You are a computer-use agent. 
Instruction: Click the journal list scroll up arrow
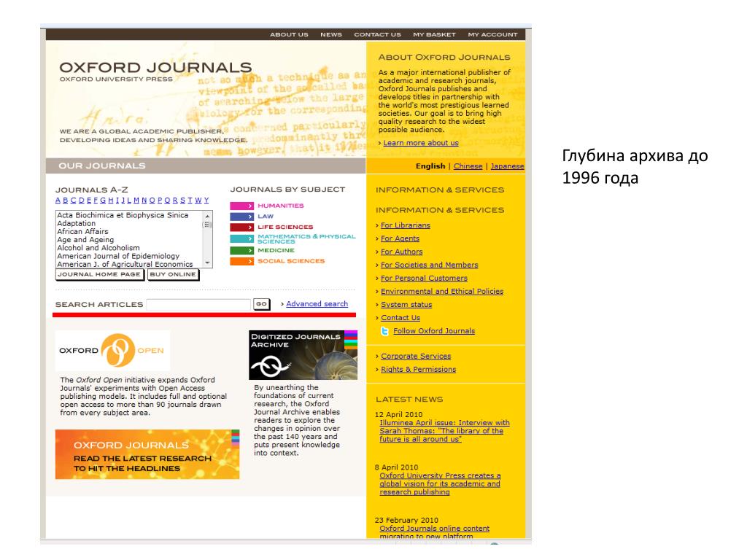207,216
